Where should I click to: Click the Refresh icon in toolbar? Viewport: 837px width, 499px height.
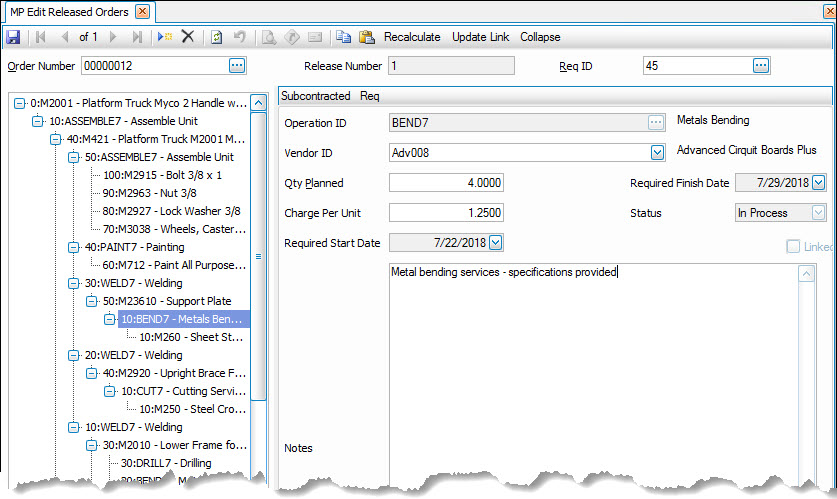point(216,37)
